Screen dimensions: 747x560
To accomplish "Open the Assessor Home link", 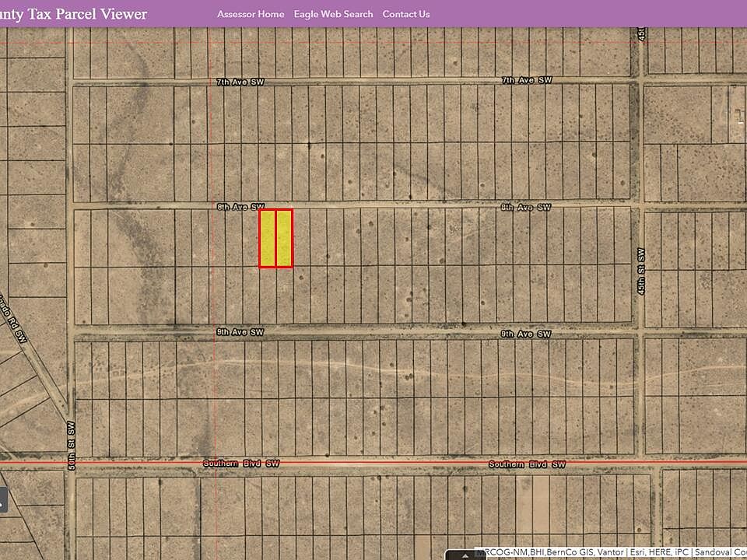I will coord(251,14).
